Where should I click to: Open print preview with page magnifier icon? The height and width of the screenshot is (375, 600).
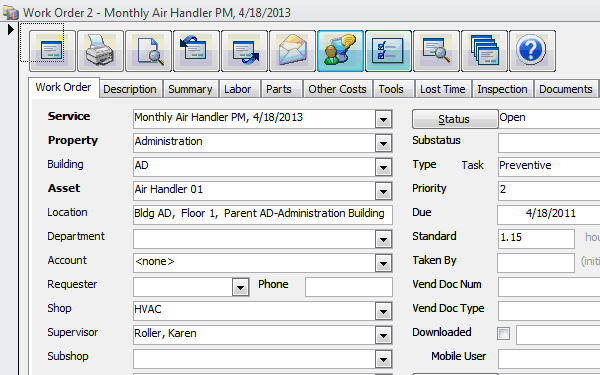tap(148, 51)
